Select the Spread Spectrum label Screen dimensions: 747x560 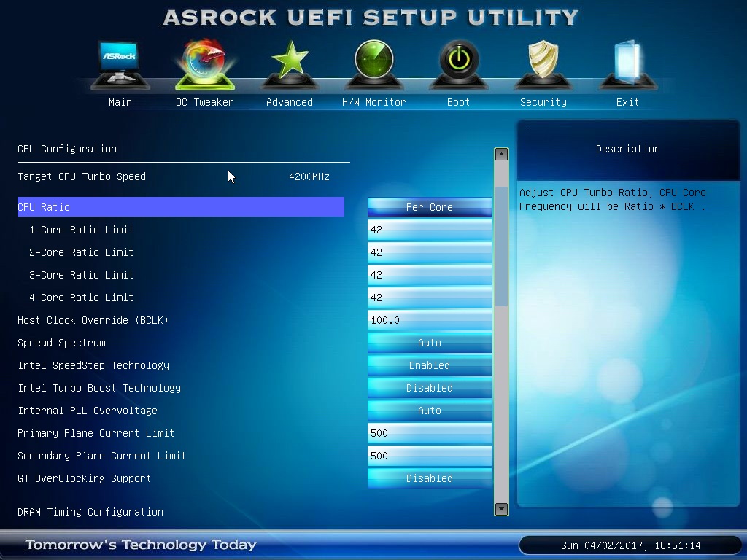pos(61,343)
